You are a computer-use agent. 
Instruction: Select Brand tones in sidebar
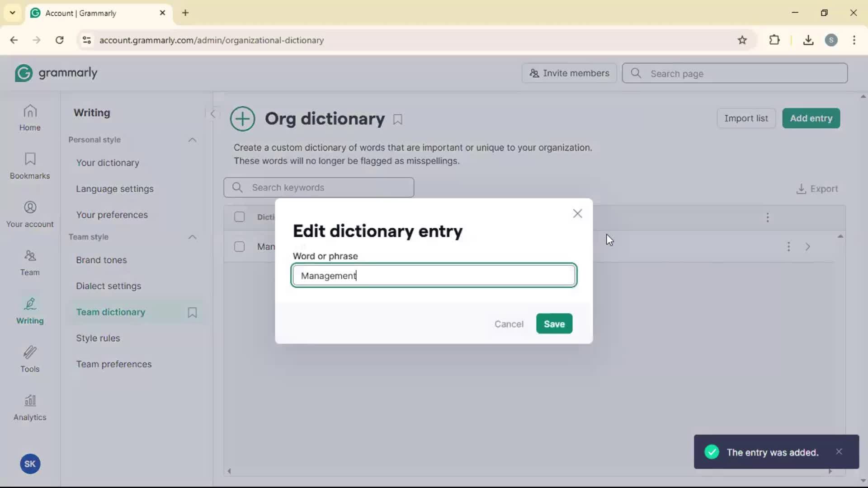[x=101, y=260]
